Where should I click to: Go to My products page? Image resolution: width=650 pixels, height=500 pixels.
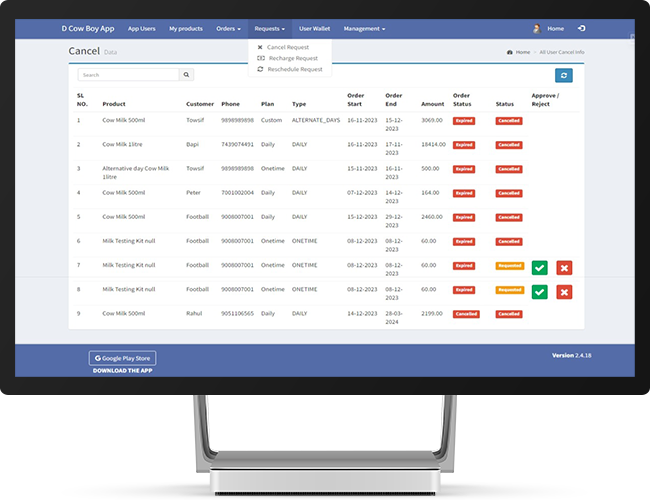point(186,29)
